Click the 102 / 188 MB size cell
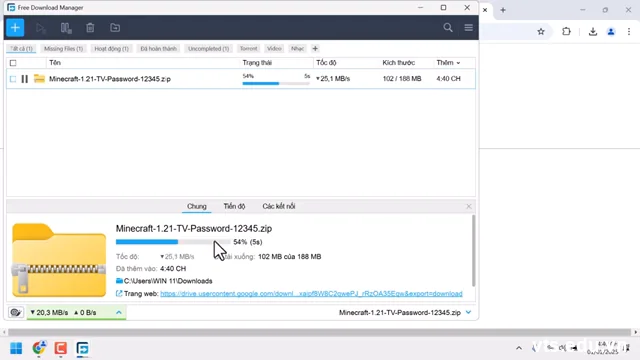 coord(402,79)
